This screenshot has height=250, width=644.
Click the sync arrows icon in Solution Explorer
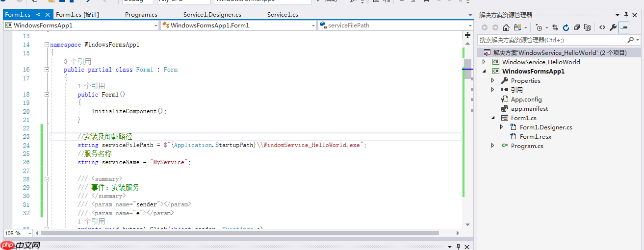click(555, 27)
